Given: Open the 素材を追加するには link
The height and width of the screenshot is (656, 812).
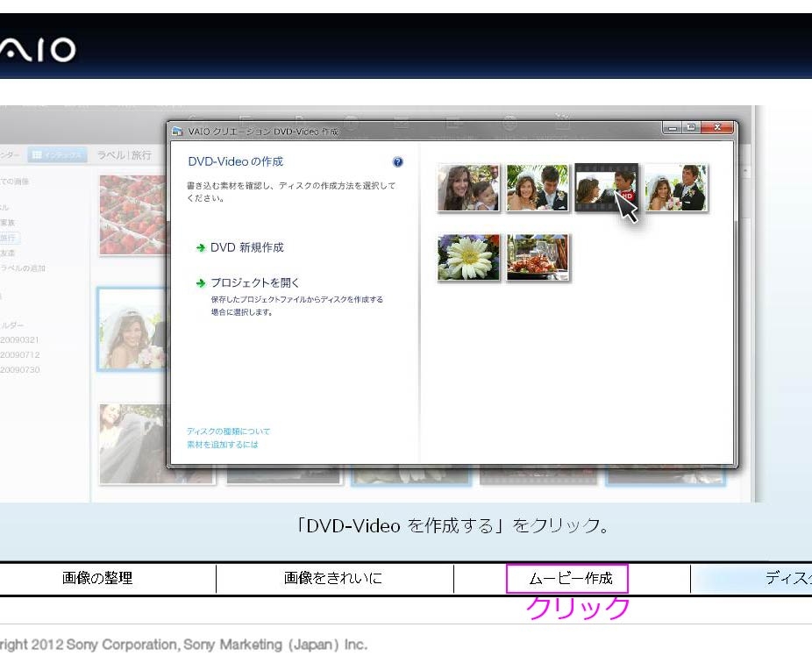Looking at the screenshot, I should pyautogui.click(x=222, y=445).
